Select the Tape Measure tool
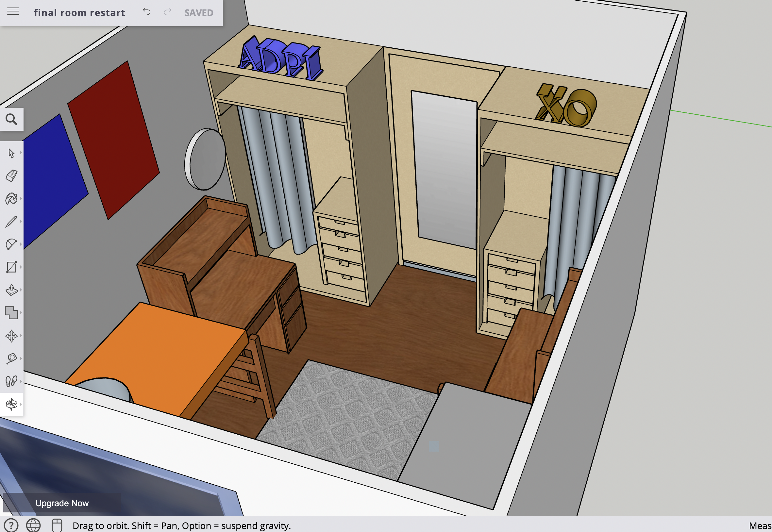Image resolution: width=772 pixels, height=532 pixels. pyautogui.click(x=11, y=358)
